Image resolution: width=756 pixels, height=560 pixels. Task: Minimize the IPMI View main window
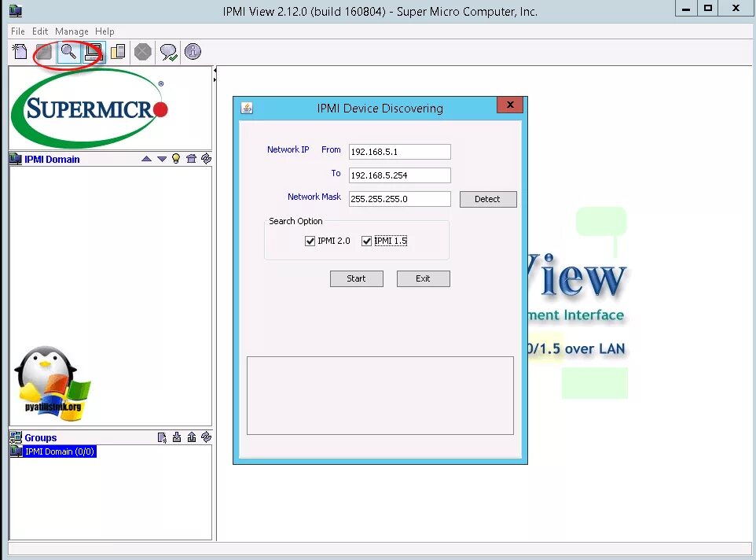(x=685, y=8)
